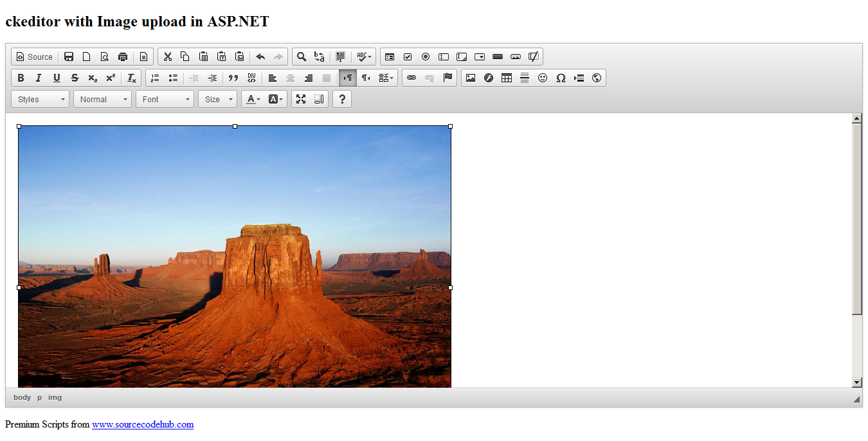Toggle Strikethrough formatting

pos(75,78)
